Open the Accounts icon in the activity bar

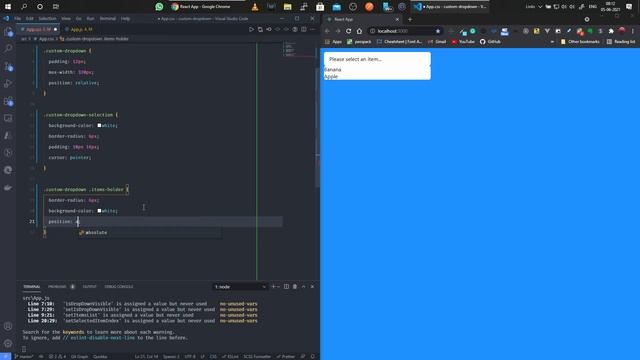(8, 326)
